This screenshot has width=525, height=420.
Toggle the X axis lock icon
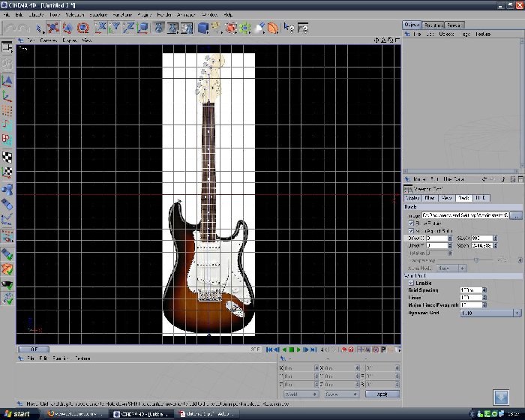click(x=100, y=28)
